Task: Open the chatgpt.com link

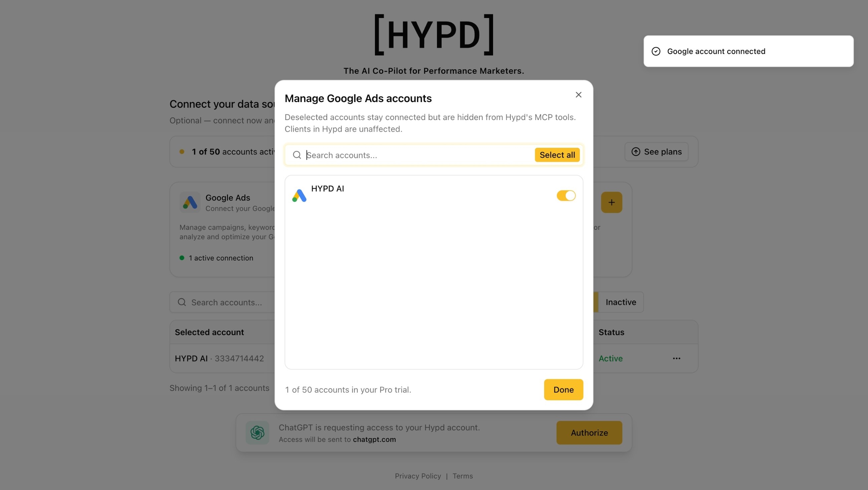Action: pyautogui.click(x=374, y=440)
